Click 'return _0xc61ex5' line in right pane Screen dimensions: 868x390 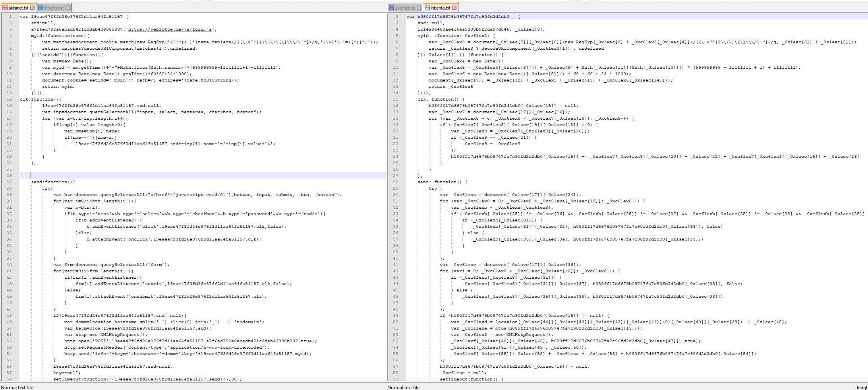click(451, 87)
